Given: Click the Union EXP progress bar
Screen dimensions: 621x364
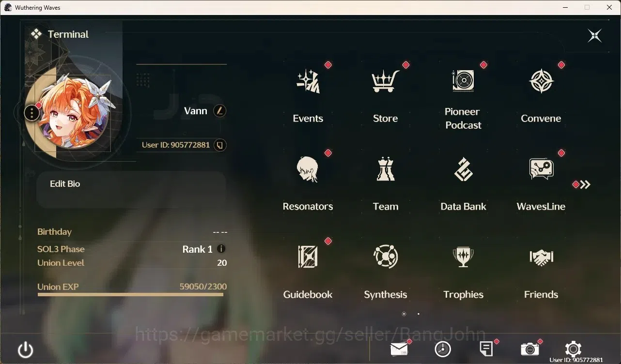Looking at the screenshot, I should tap(130, 294).
